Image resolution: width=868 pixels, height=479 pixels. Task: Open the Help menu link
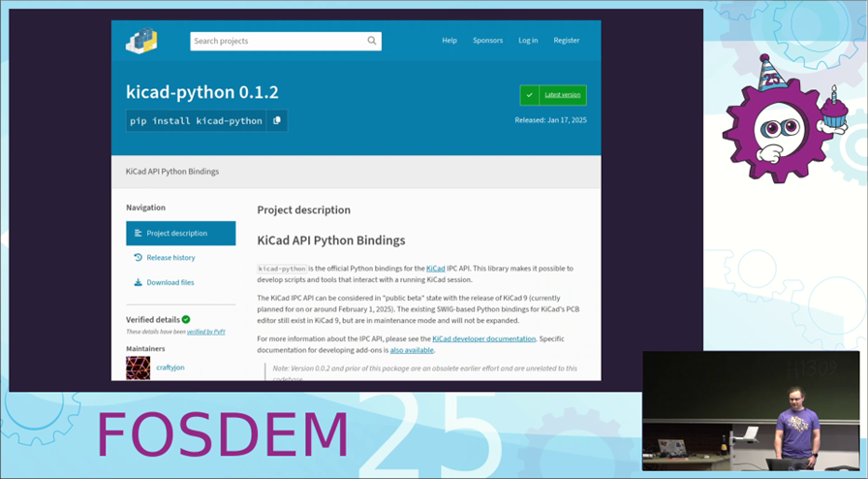pyautogui.click(x=449, y=41)
